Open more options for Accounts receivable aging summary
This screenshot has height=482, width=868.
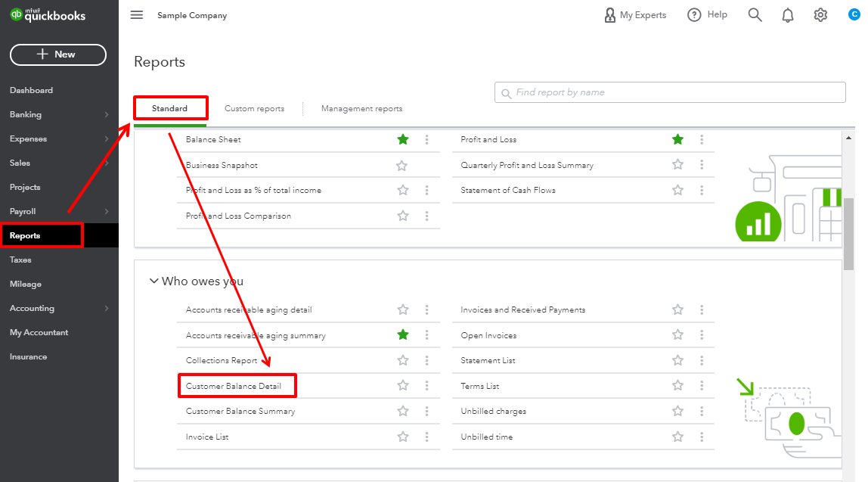coord(426,335)
